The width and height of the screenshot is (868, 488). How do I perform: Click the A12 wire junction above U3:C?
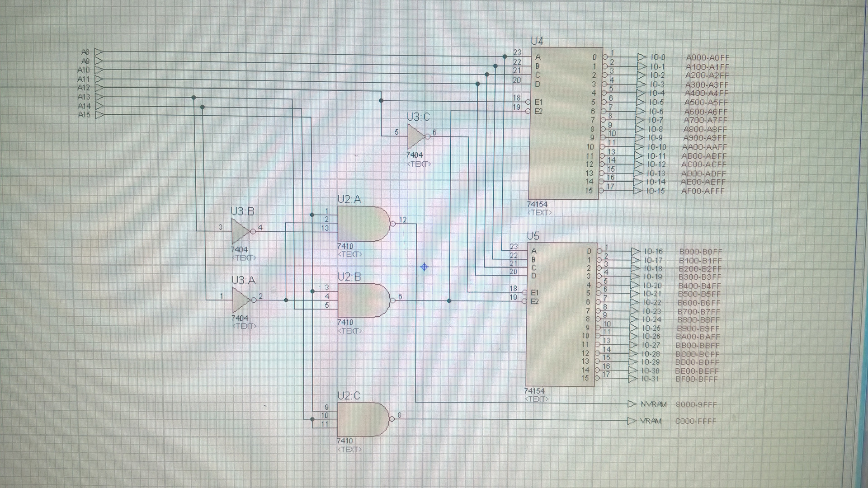tap(381, 100)
